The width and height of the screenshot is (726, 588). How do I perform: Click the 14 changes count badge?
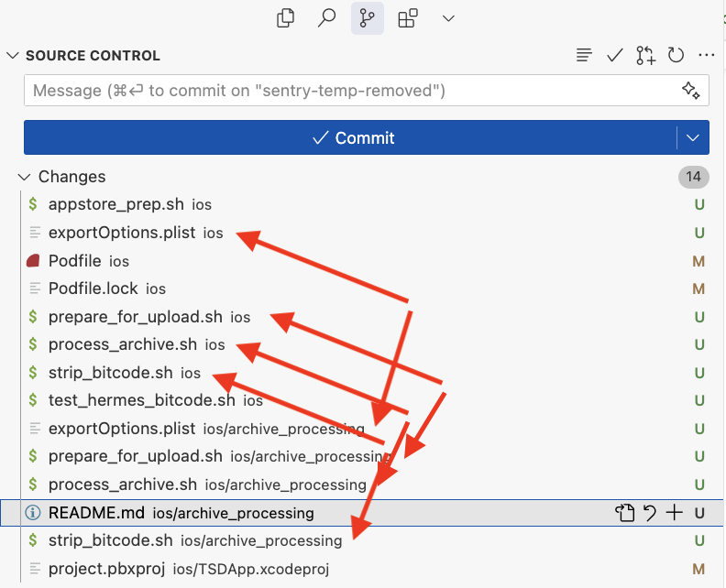(x=693, y=177)
